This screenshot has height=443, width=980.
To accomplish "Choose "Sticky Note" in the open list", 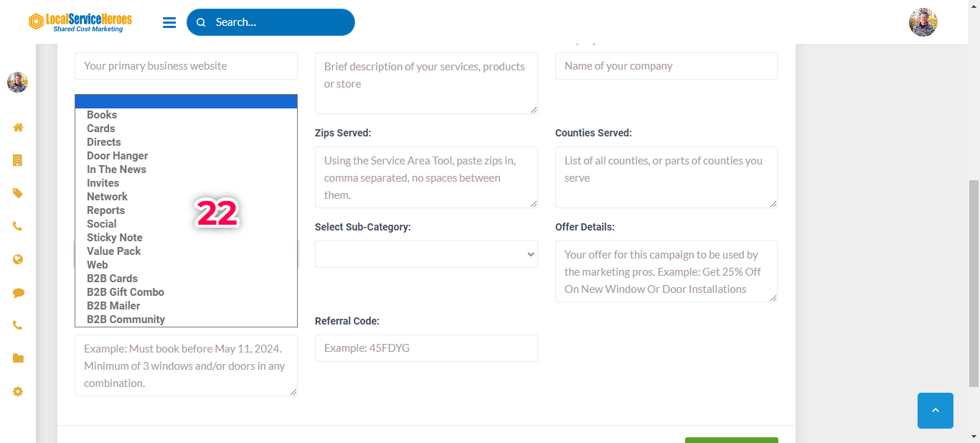I will [x=115, y=238].
